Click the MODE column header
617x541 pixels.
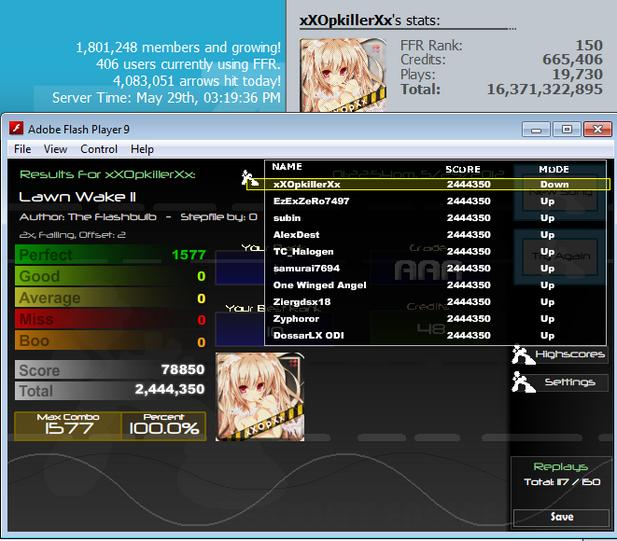pyautogui.click(x=554, y=170)
